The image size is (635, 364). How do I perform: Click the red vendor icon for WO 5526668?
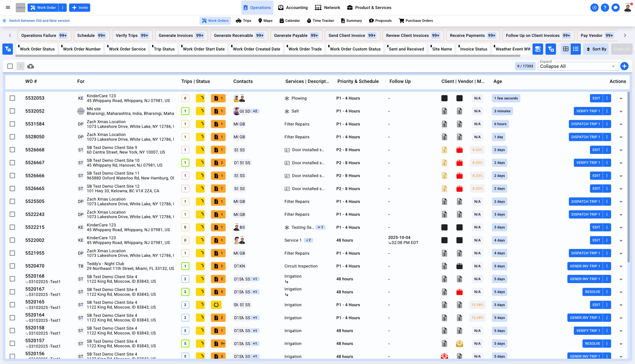pyautogui.click(x=459, y=150)
